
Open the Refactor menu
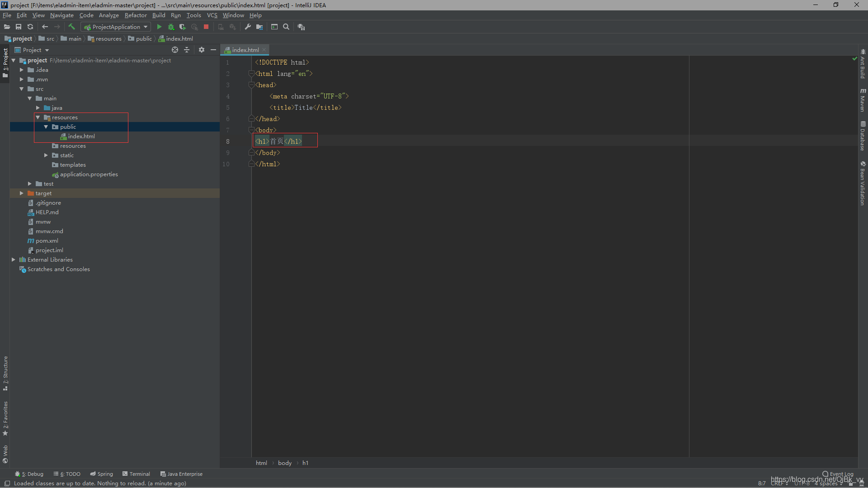(136, 15)
